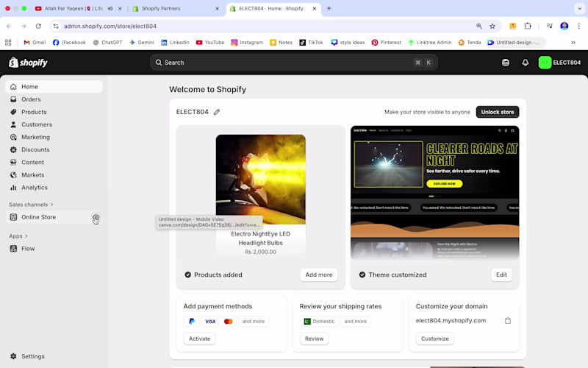Open ELECT804 account menu
The image size is (588, 368).
(x=559, y=63)
